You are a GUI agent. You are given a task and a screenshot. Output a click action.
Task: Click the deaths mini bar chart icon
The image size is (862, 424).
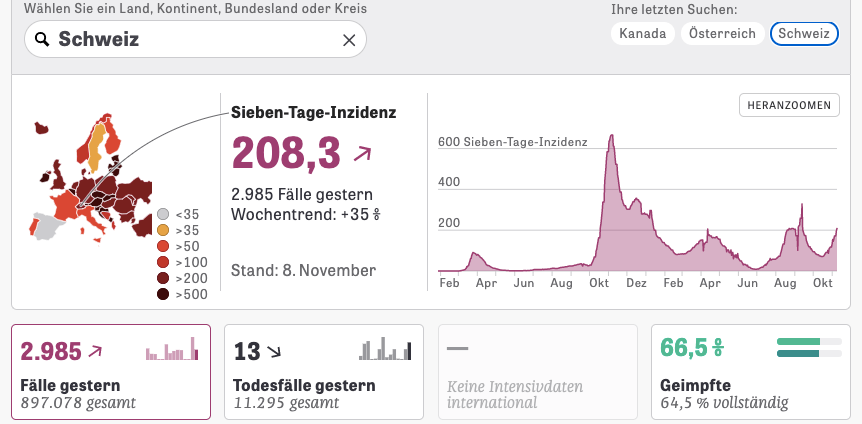coord(386,349)
